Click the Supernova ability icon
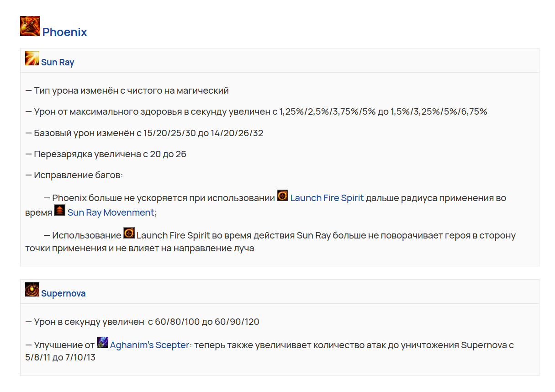Image resolution: width=555 pixels, height=392 pixels. coord(32,290)
